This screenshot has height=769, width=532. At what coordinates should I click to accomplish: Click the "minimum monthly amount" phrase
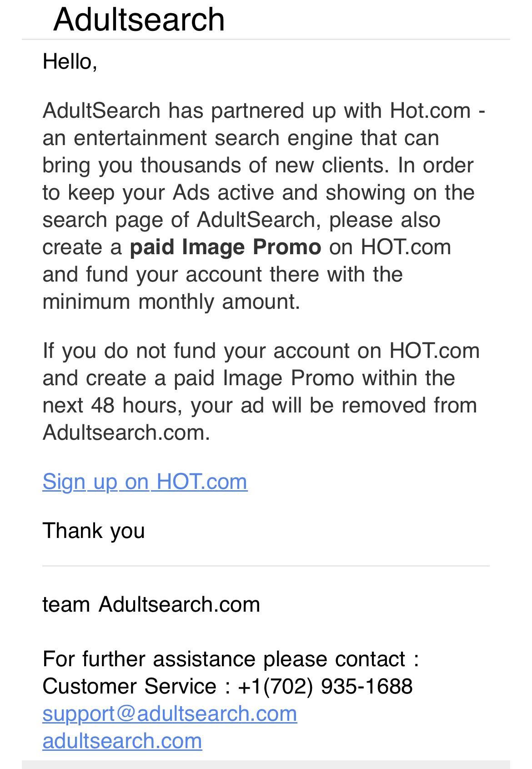171,302
